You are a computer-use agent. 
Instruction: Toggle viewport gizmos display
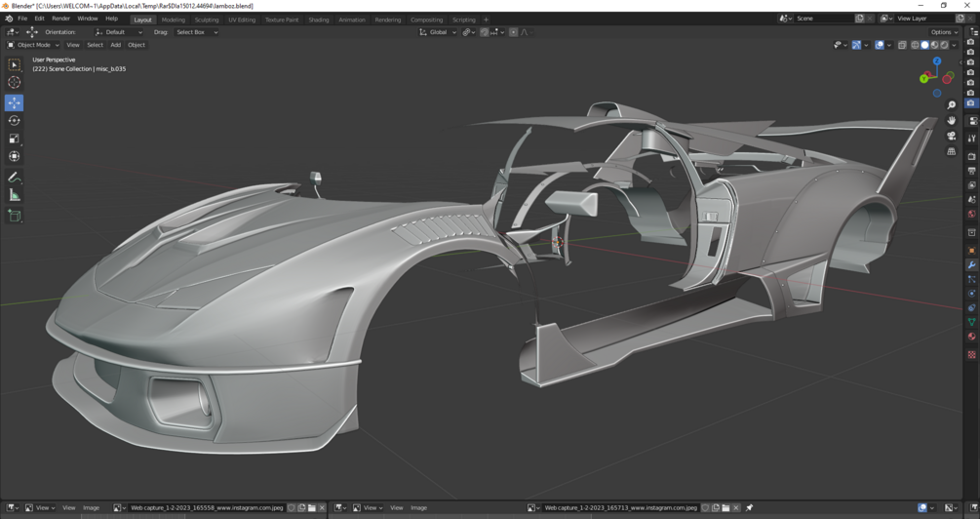pos(856,45)
